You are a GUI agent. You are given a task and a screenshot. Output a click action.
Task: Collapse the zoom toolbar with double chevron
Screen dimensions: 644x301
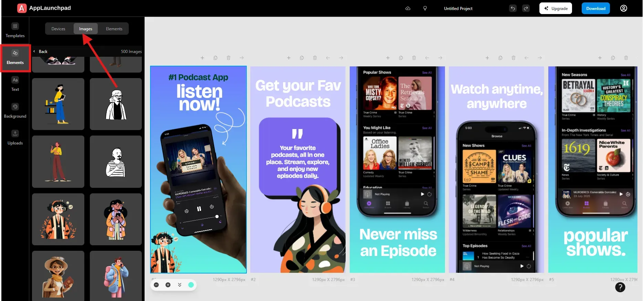tap(180, 285)
